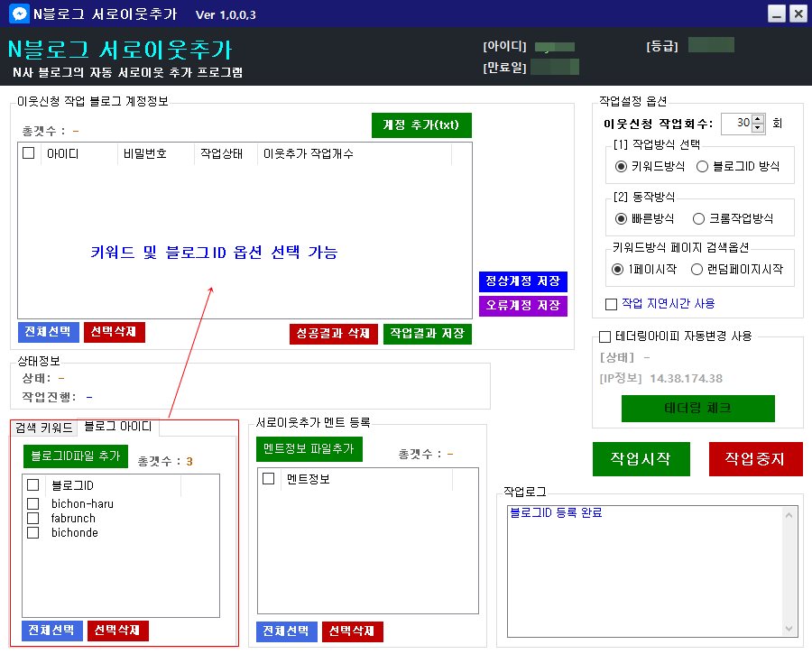Click the 테더링 체크 button

(x=698, y=409)
